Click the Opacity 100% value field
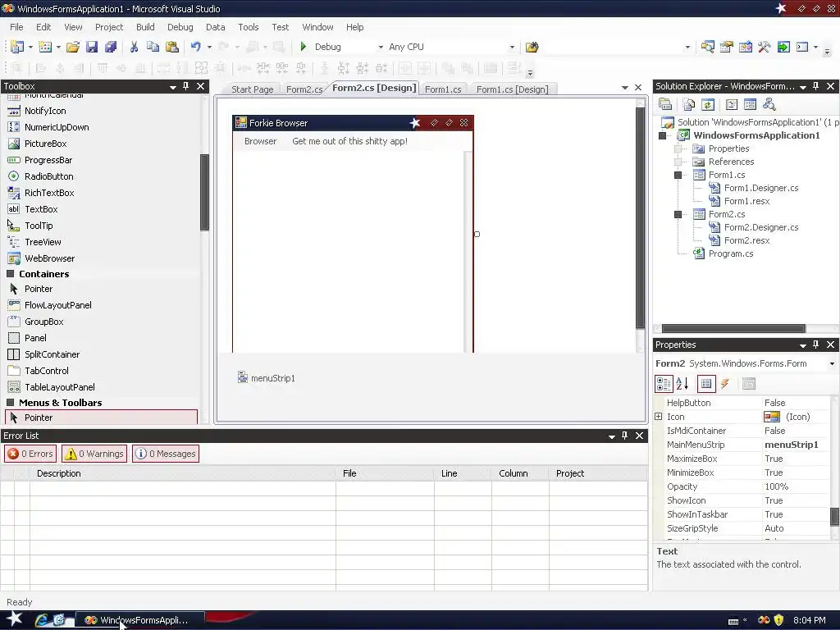The image size is (840, 630). tap(796, 486)
